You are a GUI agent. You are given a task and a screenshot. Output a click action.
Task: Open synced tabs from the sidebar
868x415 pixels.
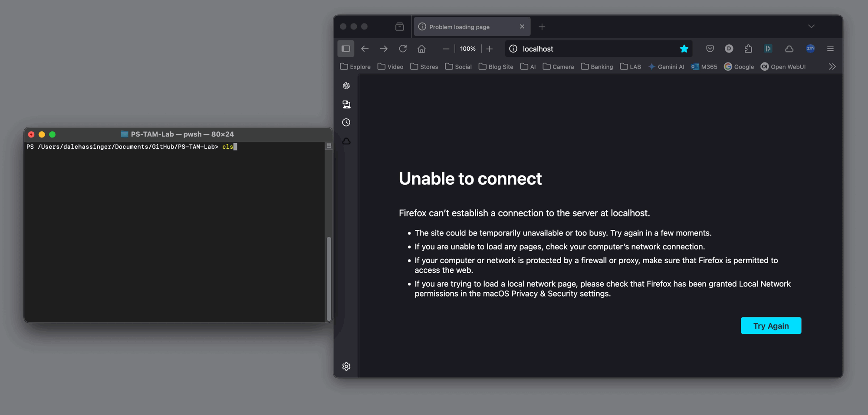click(x=346, y=105)
